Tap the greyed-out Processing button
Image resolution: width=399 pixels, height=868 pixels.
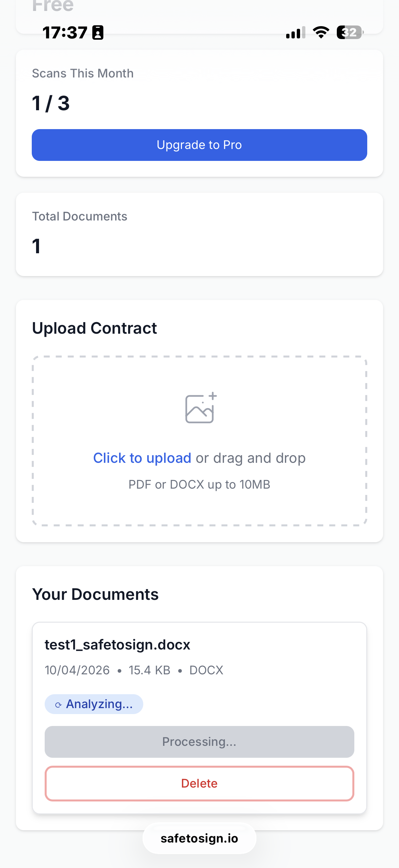(199, 742)
